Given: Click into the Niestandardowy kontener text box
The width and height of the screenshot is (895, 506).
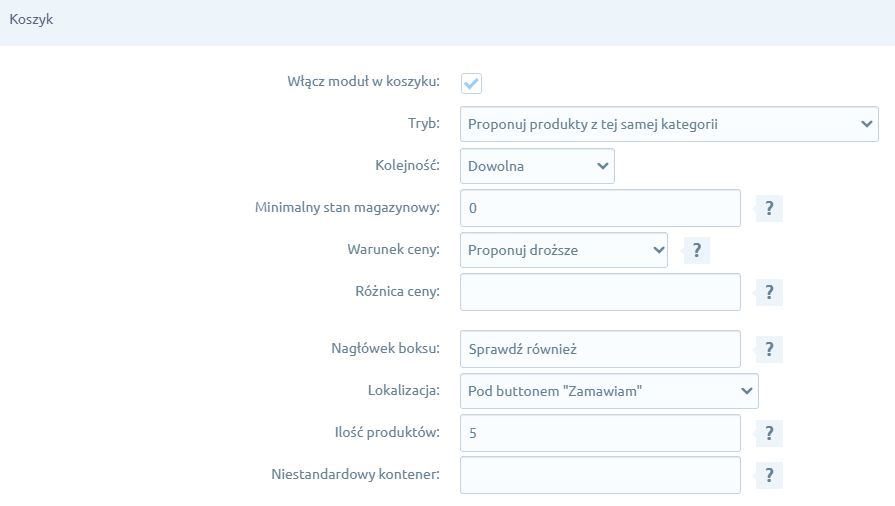Looking at the screenshot, I should click(x=600, y=475).
